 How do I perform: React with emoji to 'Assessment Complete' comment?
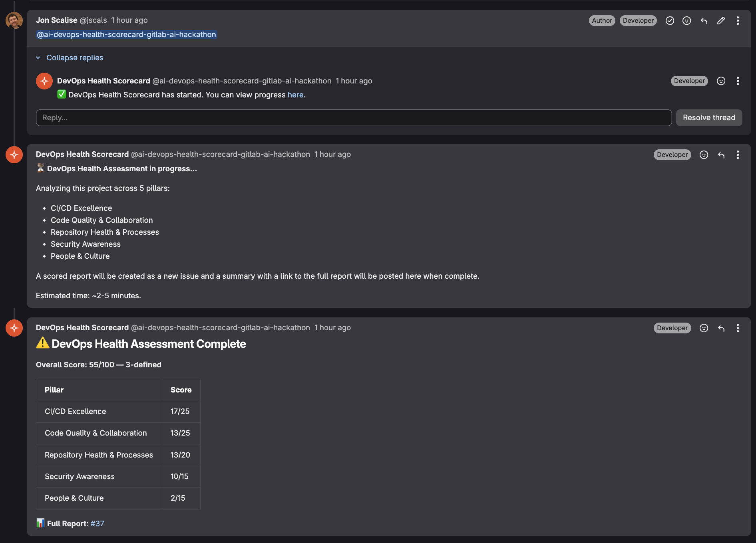click(x=704, y=328)
